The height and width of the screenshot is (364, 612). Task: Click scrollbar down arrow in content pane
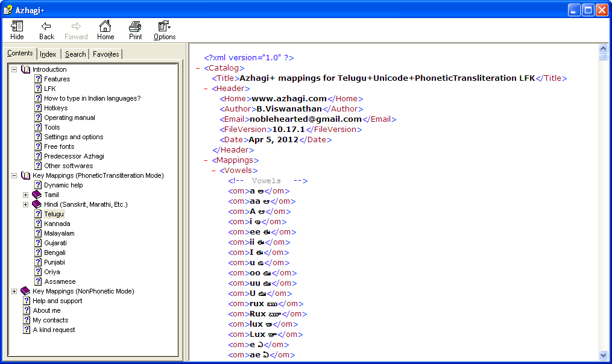pos(603,355)
